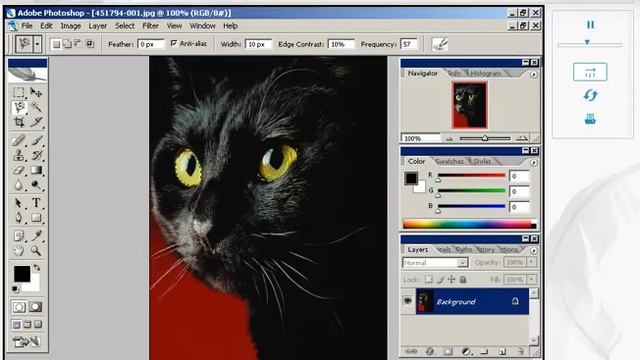Switch to full screen with menu bar
The image size is (640, 360).
[x=27, y=325]
